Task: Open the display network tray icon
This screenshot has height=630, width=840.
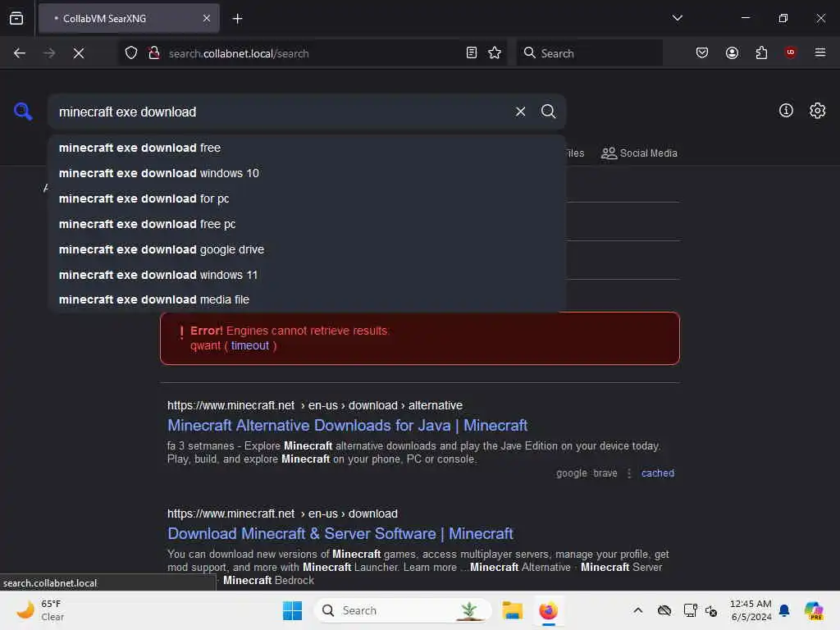Action: [x=690, y=610]
